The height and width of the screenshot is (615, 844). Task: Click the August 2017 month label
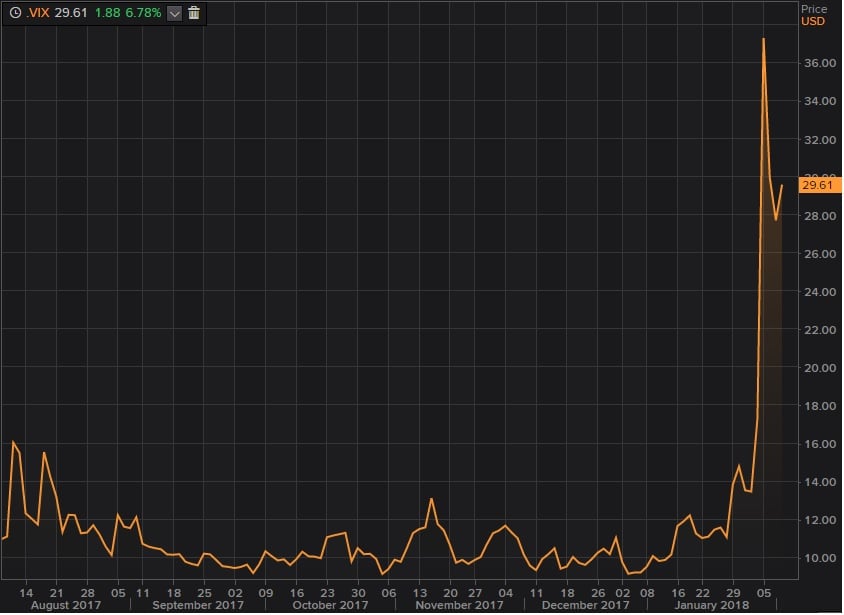(66, 605)
